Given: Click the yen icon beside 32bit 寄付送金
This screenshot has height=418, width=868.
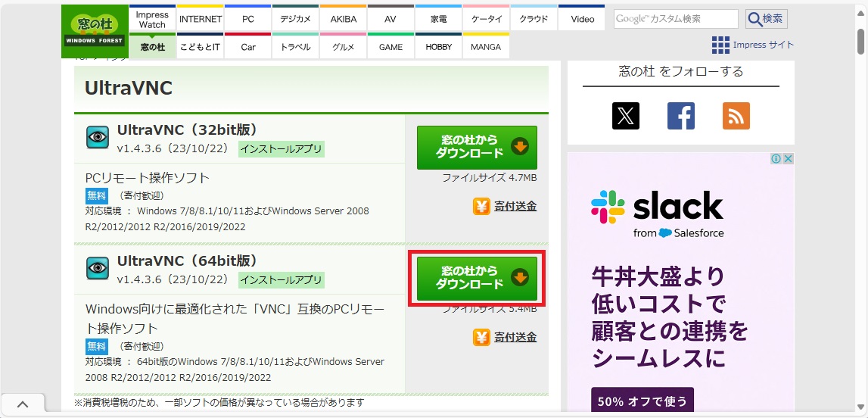Looking at the screenshot, I should [x=481, y=207].
